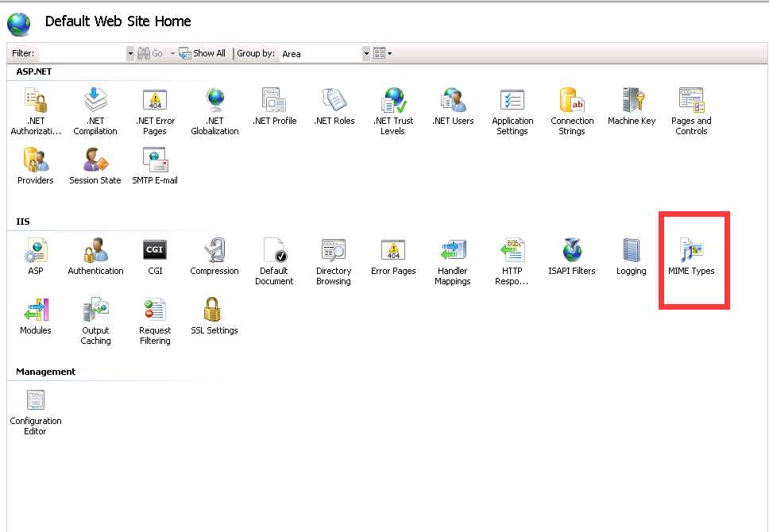
Task: Click the Go filter button
Action: (150, 53)
